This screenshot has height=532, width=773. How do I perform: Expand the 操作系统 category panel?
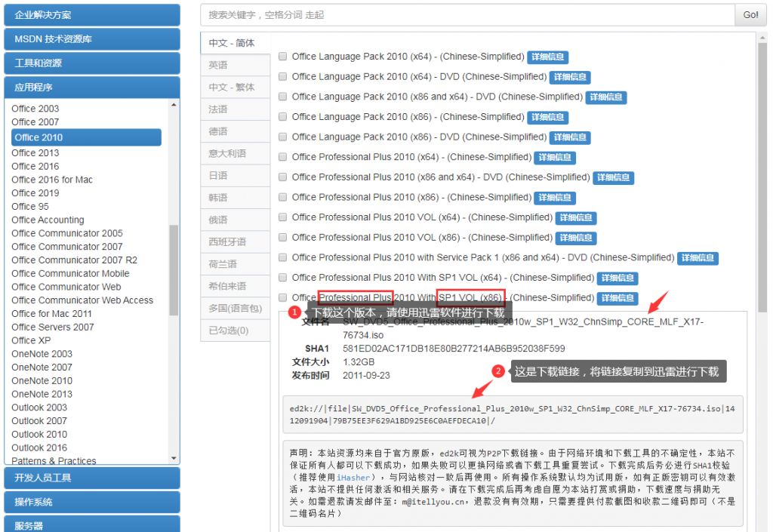tap(91, 502)
